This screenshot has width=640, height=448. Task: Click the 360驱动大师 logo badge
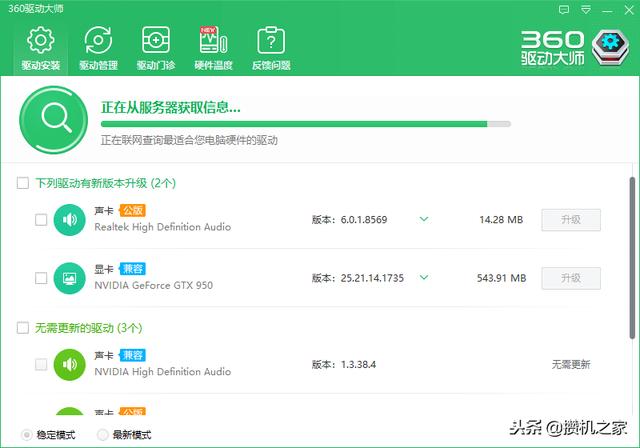tap(611, 47)
